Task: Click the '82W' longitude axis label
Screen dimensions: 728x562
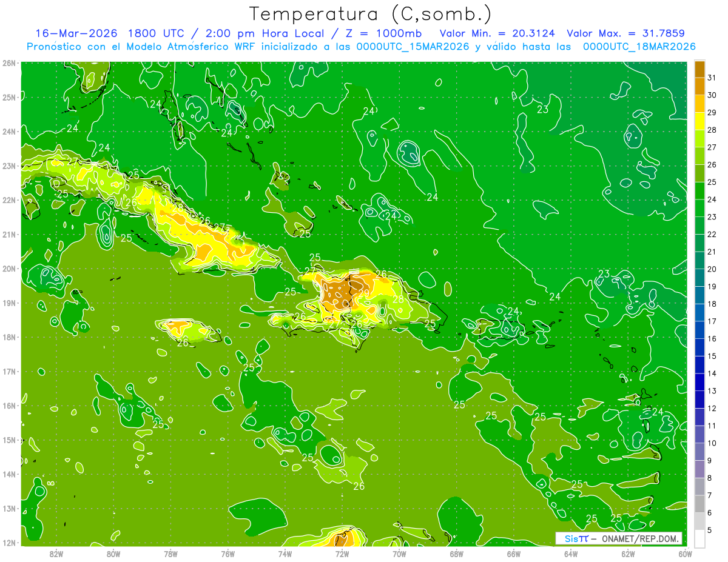Action: tap(56, 554)
